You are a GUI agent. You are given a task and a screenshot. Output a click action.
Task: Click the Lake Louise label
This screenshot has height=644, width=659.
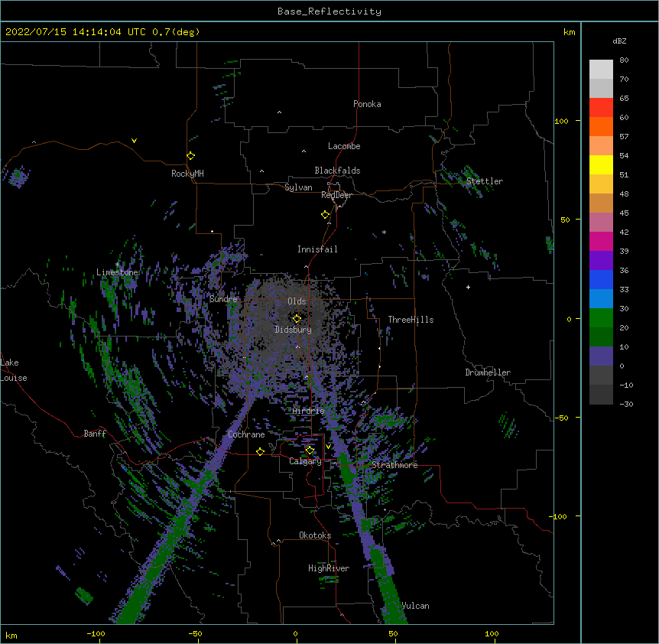[x=14, y=370]
